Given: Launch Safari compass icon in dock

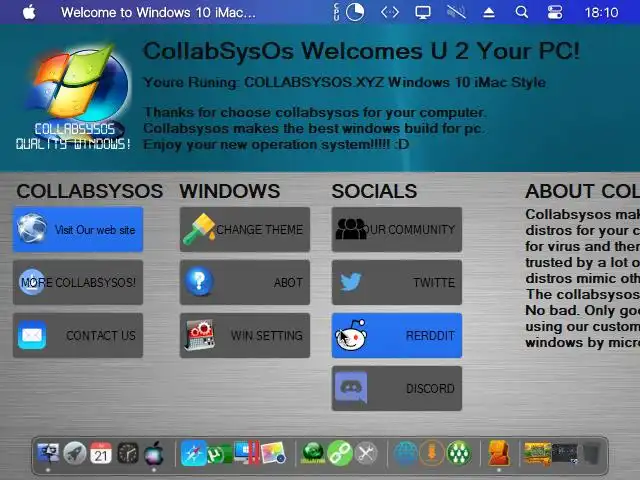Looking at the screenshot, I should (x=193, y=453).
